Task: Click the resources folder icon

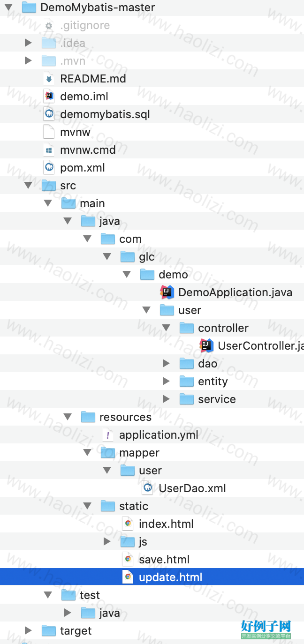Action: click(x=88, y=417)
